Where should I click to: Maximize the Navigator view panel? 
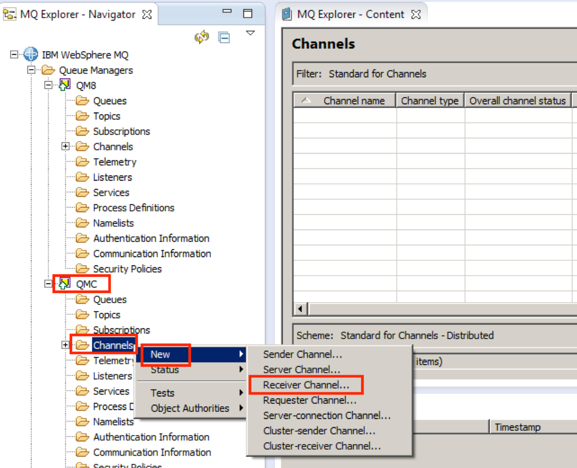point(248,14)
